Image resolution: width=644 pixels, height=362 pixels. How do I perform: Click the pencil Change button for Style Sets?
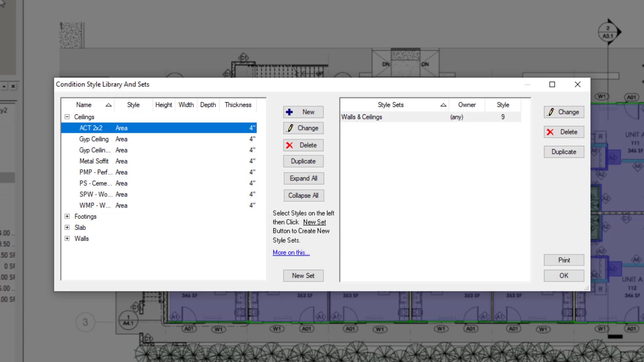(x=563, y=112)
